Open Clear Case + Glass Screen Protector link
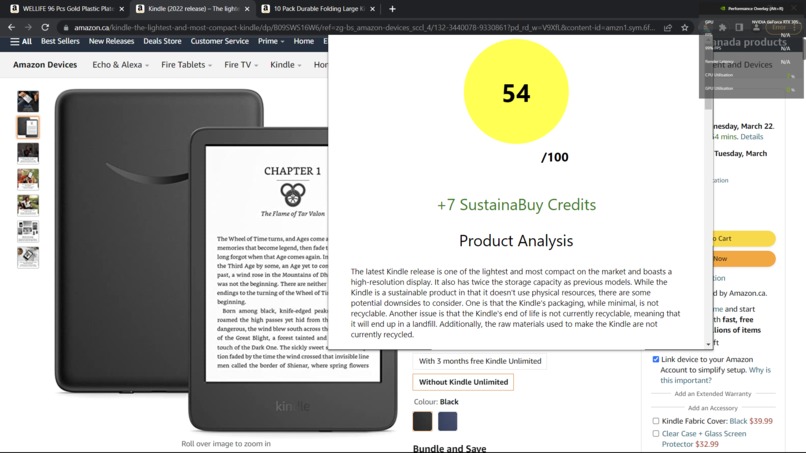Viewport: 806px width, 453px height. pos(704,439)
